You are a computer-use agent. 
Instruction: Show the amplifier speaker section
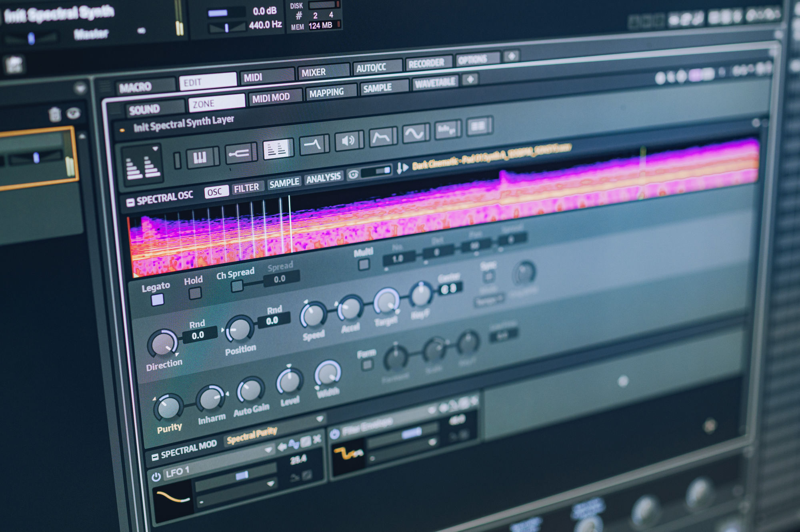[347, 140]
